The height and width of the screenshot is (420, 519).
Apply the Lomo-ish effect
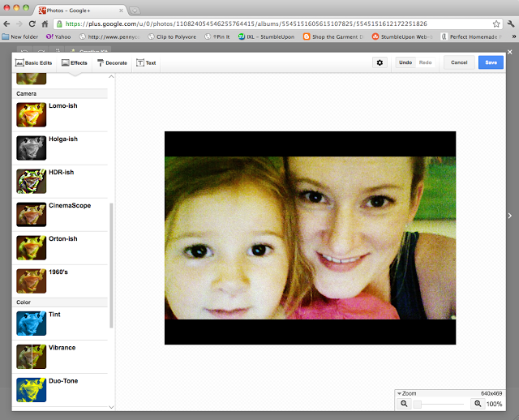(x=32, y=114)
